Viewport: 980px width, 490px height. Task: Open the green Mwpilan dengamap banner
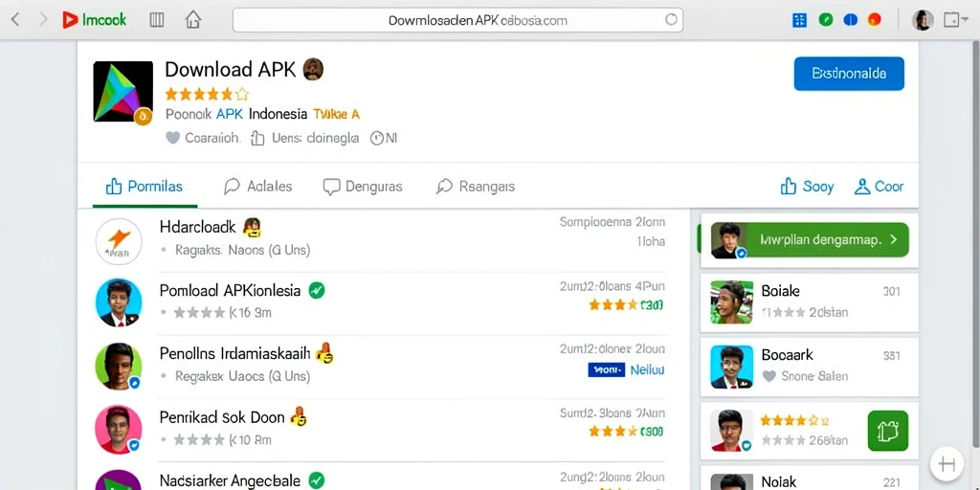tap(810, 240)
